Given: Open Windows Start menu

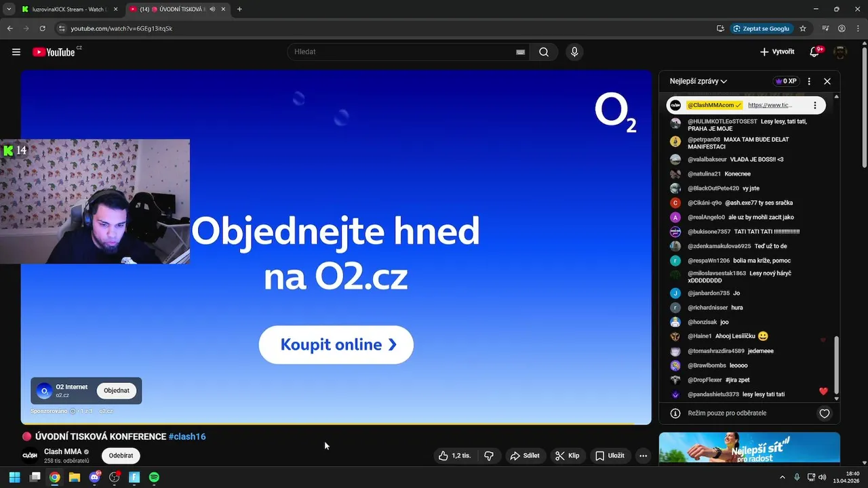Looking at the screenshot, I should pyautogui.click(x=14, y=477).
